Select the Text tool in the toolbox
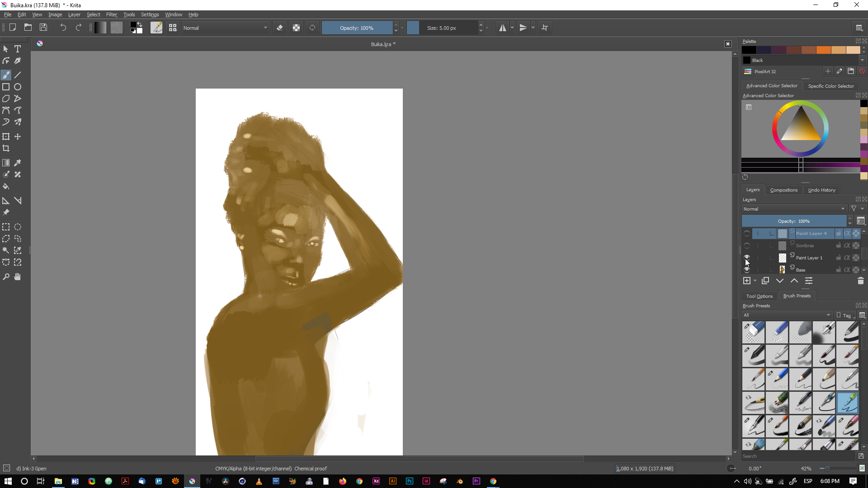 pos(18,49)
